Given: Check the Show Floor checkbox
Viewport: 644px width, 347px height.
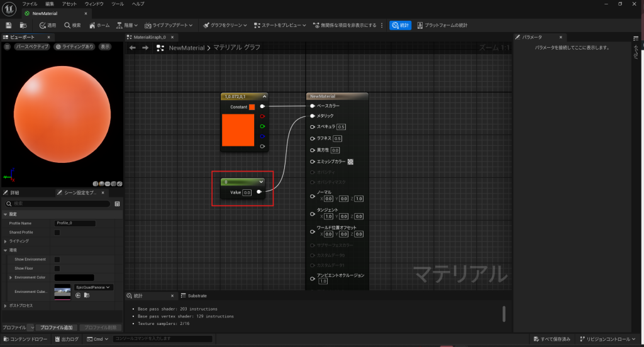Looking at the screenshot, I should (57, 268).
